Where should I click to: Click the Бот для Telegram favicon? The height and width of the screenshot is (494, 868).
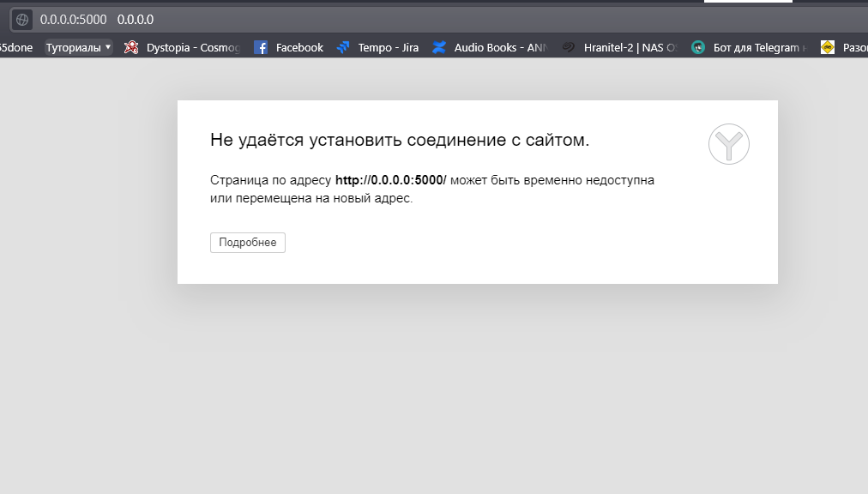point(698,48)
